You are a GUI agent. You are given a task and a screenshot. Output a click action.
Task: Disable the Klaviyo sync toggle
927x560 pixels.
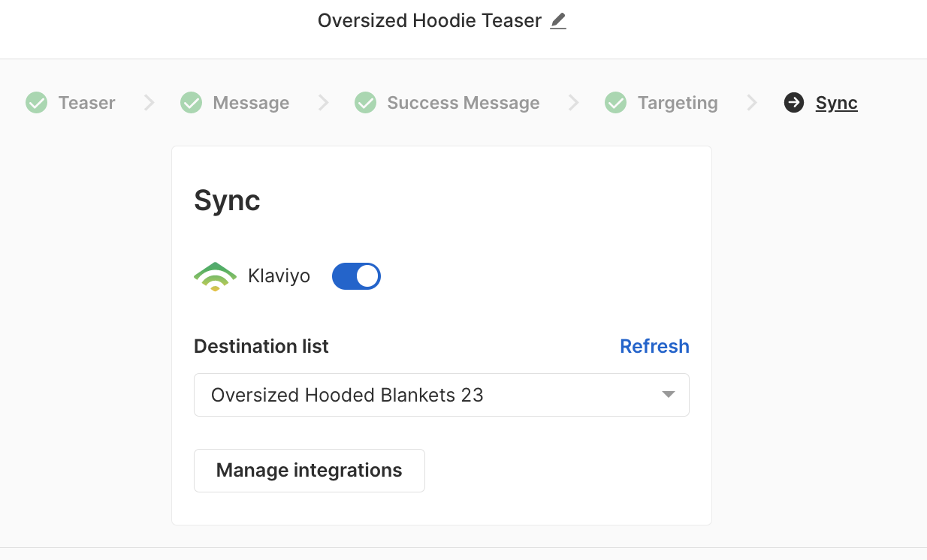point(355,275)
